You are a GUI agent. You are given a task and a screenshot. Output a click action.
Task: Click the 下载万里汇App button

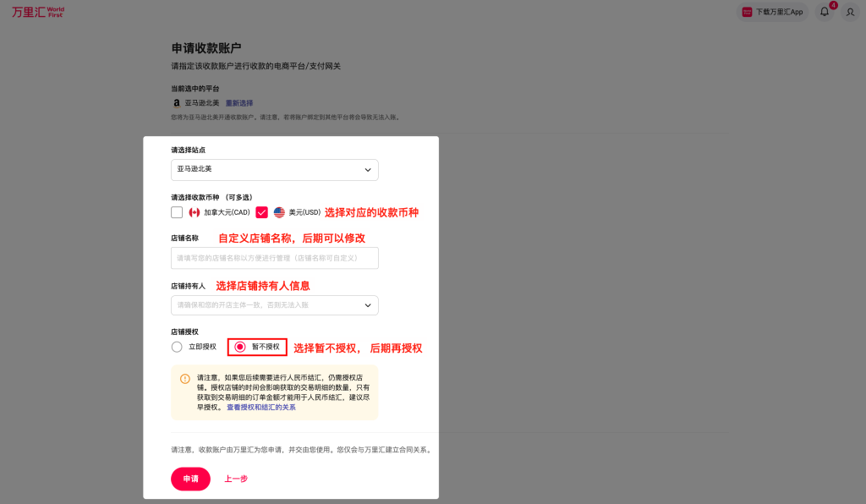772,12
